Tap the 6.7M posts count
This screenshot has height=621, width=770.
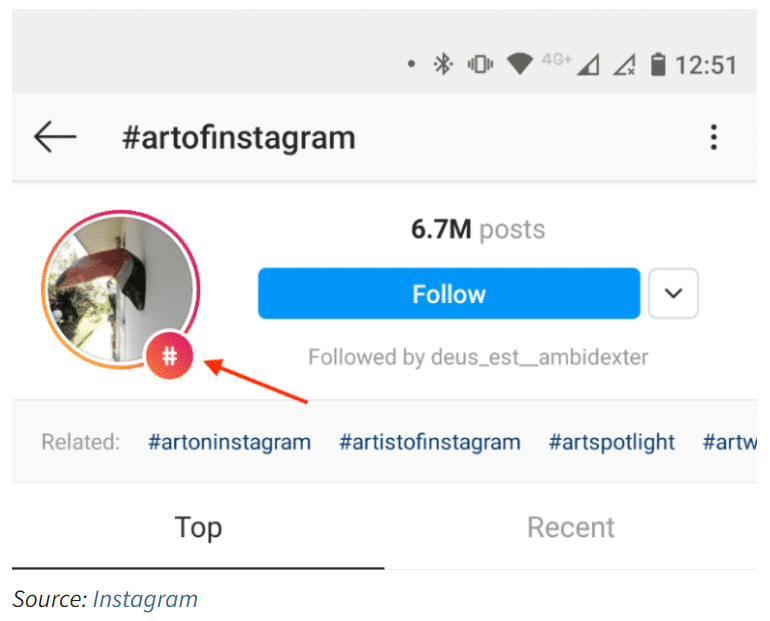pyautogui.click(x=478, y=229)
